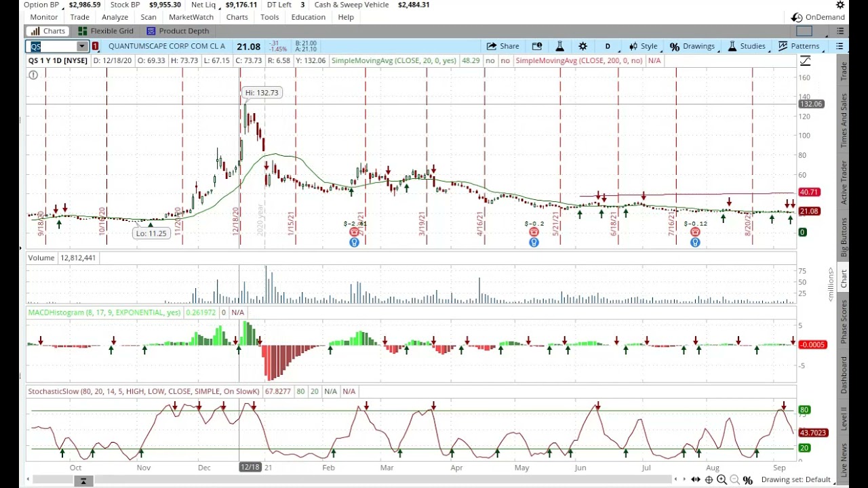This screenshot has height=488, width=868.
Task: Click the MACDHistogram study label
Action: point(104,312)
